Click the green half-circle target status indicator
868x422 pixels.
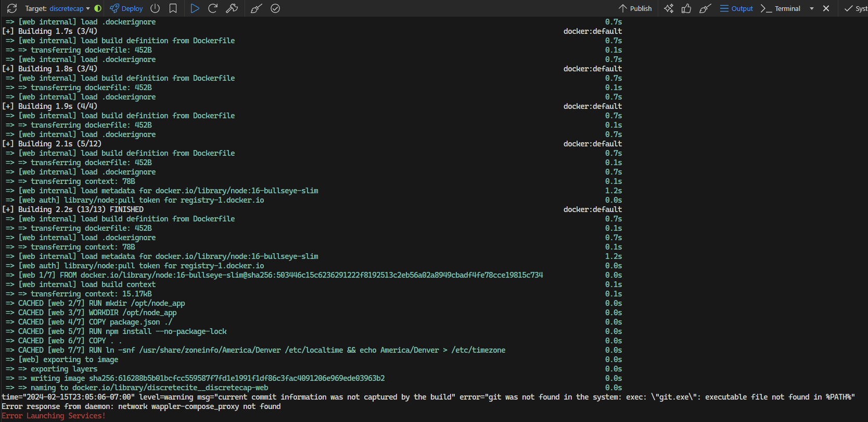click(x=98, y=8)
